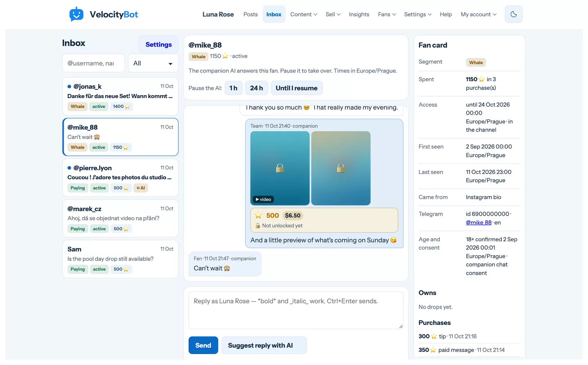Click the star beside the 300 tip purchase
This screenshot has width=588, height=365.
[x=434, y=336]
